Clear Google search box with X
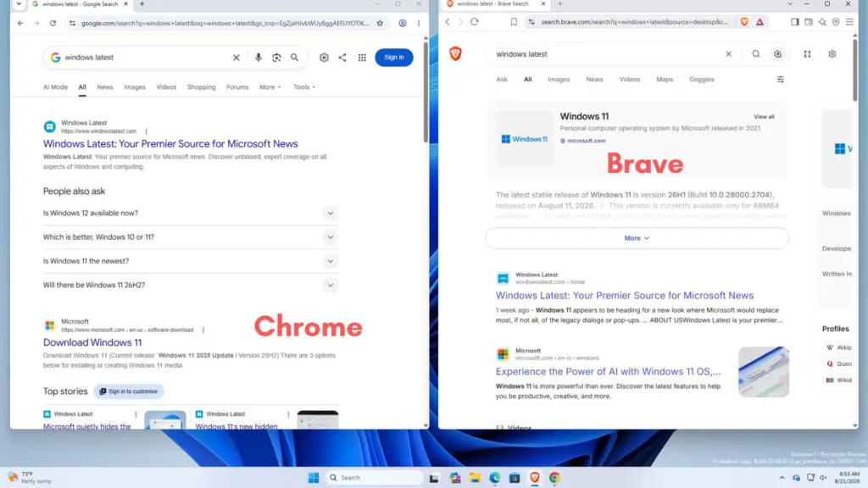868x488 pixels. tap(236, 58)
